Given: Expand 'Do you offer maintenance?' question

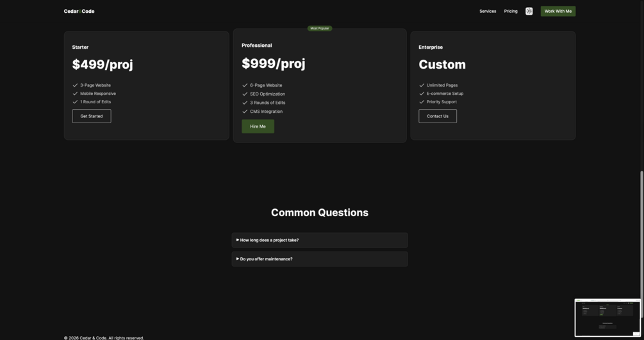Looking at the screenshot, I should tap(320, 259).
